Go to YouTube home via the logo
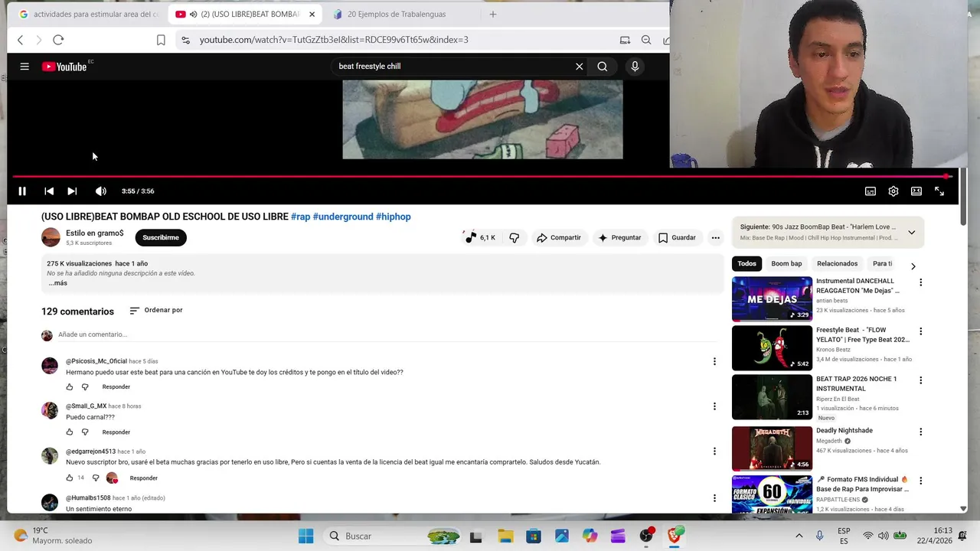980x551 pixels. 65,67
